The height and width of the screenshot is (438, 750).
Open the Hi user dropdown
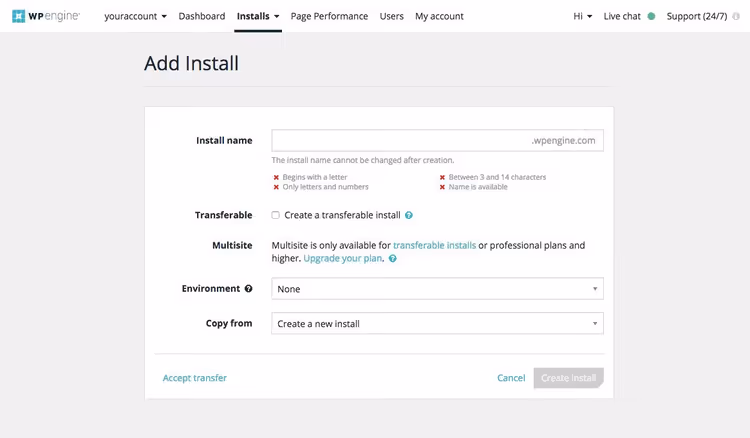(583, 16)
